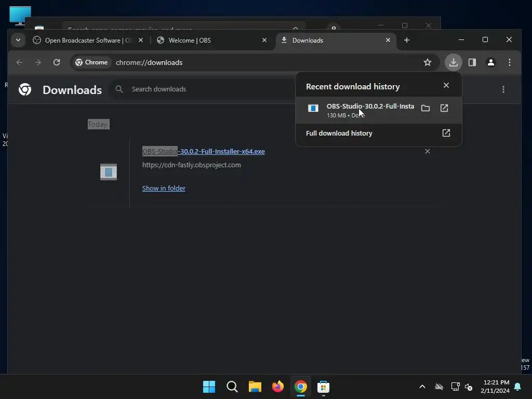The width and height of the screenshot is (532, 399).
Task: Open the Chrome side panel
Action: [472, 62]
